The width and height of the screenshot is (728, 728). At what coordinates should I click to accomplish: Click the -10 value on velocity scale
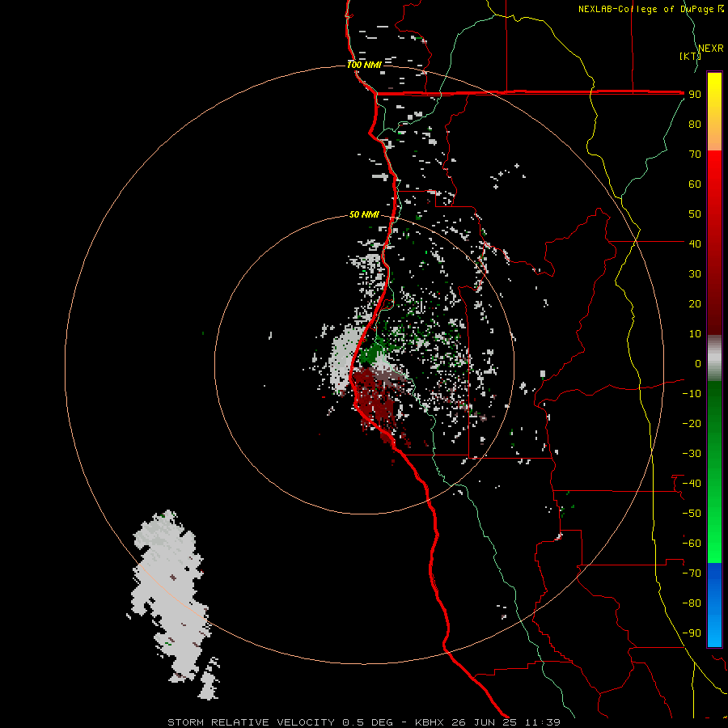point(692,394)
